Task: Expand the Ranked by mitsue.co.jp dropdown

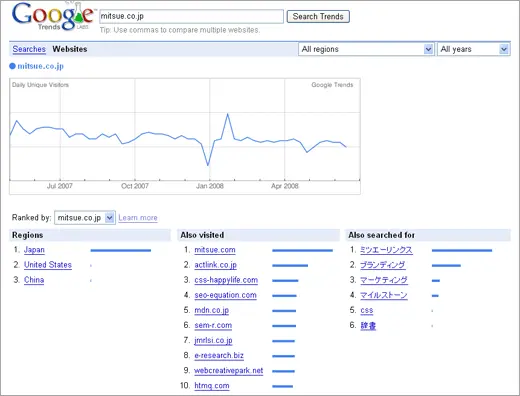Action: (x=85, y=218)
